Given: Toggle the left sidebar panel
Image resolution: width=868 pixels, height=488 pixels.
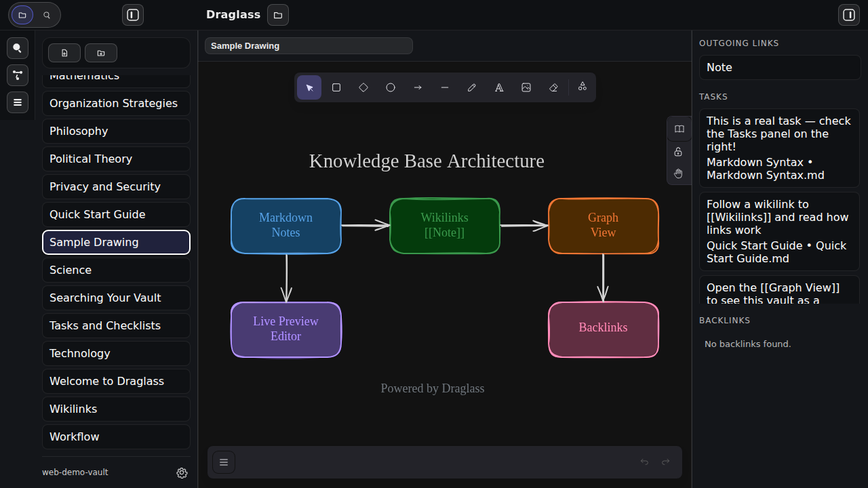Looking at the screenshot, I should click(x=133, y=15).
